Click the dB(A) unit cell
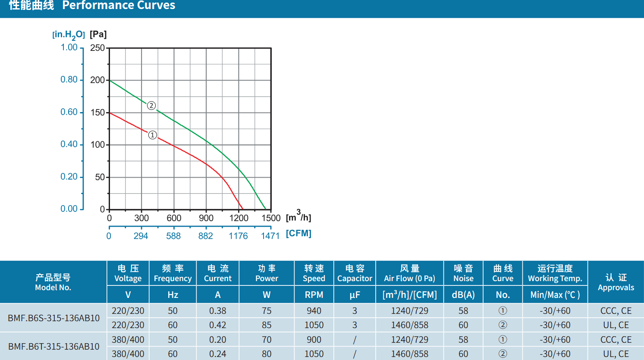Viewport: 644px width, 360px height. 463,295
